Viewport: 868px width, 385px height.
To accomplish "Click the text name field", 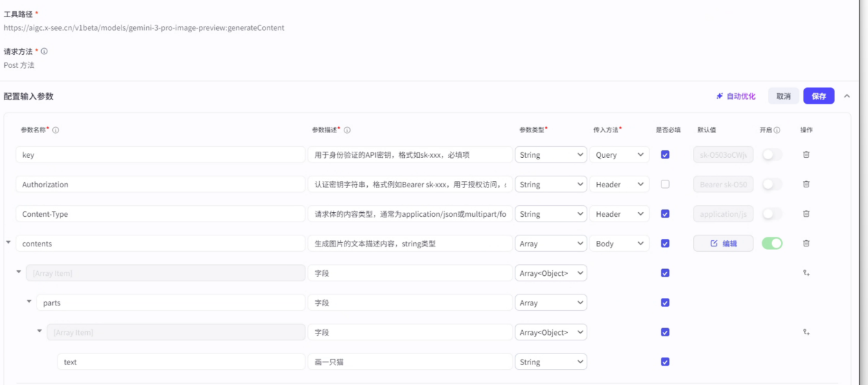I will [181, 362].
